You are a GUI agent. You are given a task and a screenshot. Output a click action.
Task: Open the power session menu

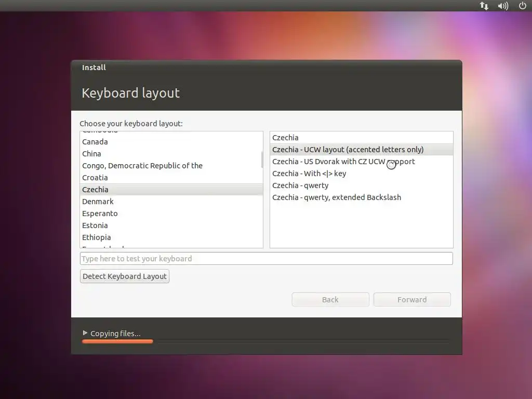click(523, 5)
